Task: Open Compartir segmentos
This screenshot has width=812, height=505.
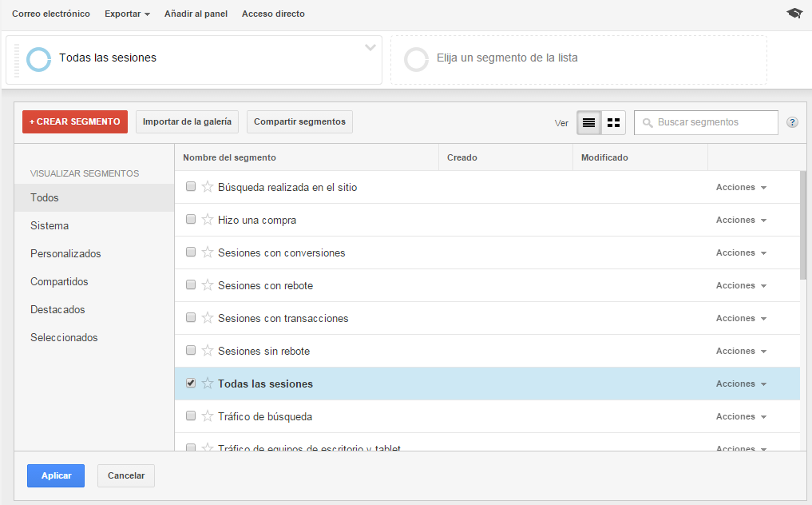Action: pyautogui.click(x=299, y=122)
